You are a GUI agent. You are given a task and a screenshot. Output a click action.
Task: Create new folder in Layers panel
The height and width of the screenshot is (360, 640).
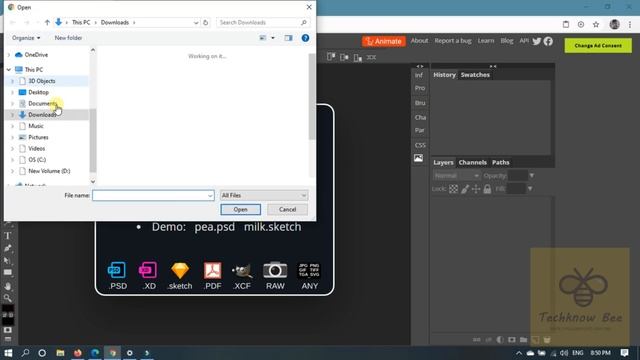(523, 340)
